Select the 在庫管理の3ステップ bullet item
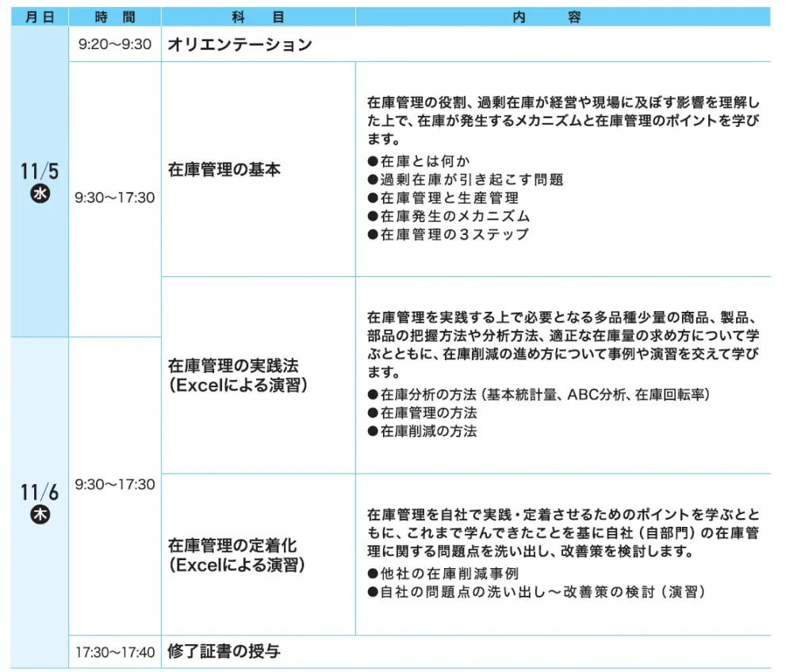Image resolution: width=793 pixels, height=672 pixels. (448, 234)
